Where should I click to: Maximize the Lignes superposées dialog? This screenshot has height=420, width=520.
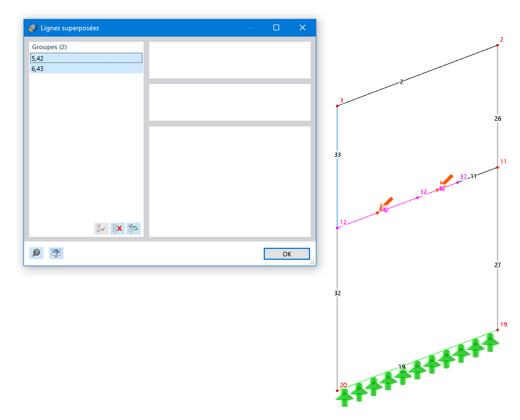point(276,27)
